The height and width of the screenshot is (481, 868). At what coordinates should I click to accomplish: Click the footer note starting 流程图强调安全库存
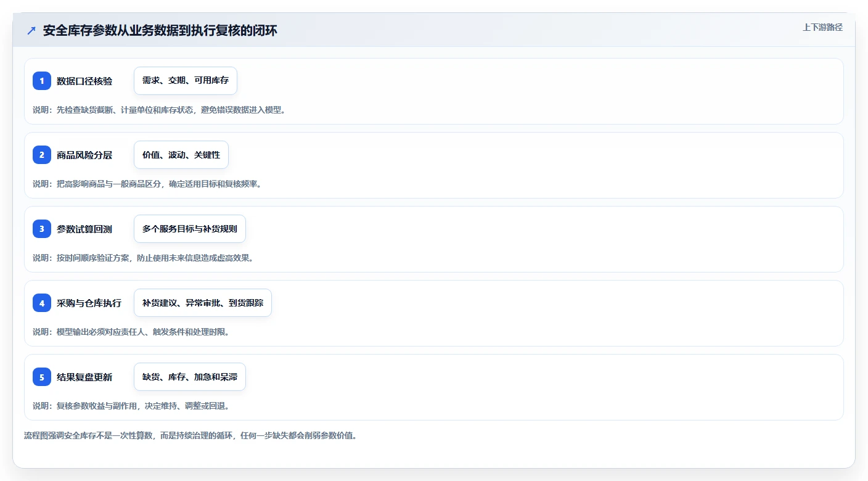click(190, 435)
